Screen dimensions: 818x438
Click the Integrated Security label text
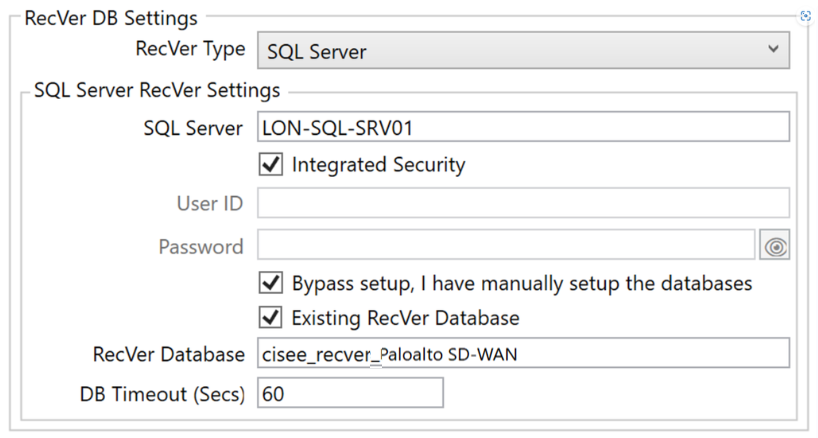pyautogui.click(x=378, y=165)
